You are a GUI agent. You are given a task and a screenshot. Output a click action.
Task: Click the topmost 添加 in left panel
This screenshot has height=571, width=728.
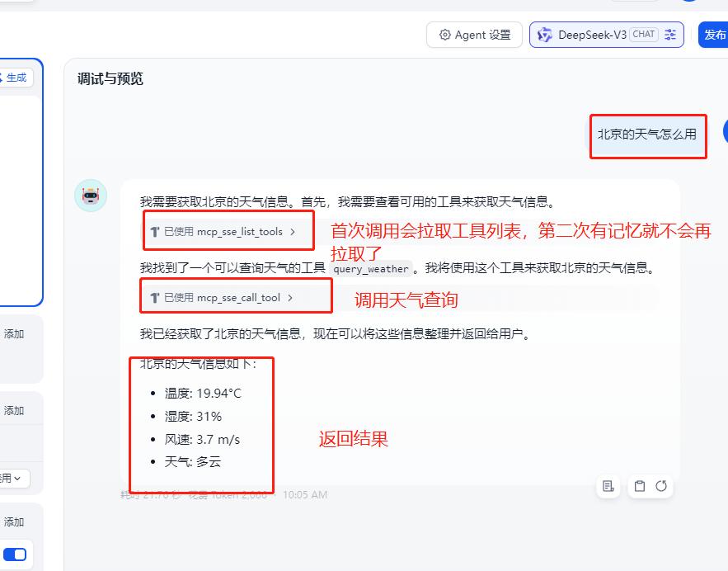(x=14, y=334)
